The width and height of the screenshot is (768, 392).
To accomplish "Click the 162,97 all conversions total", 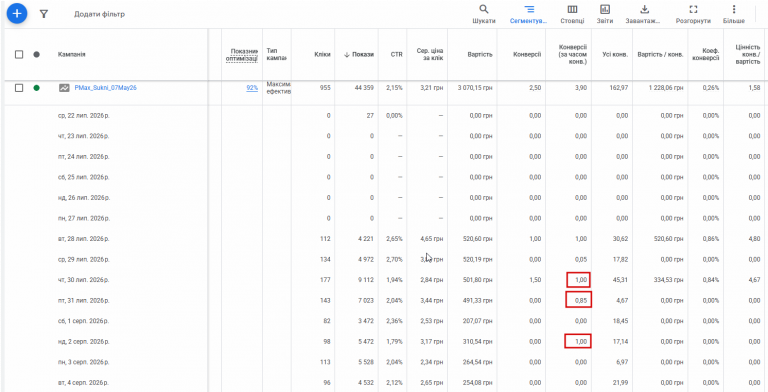I will (619, 88).
